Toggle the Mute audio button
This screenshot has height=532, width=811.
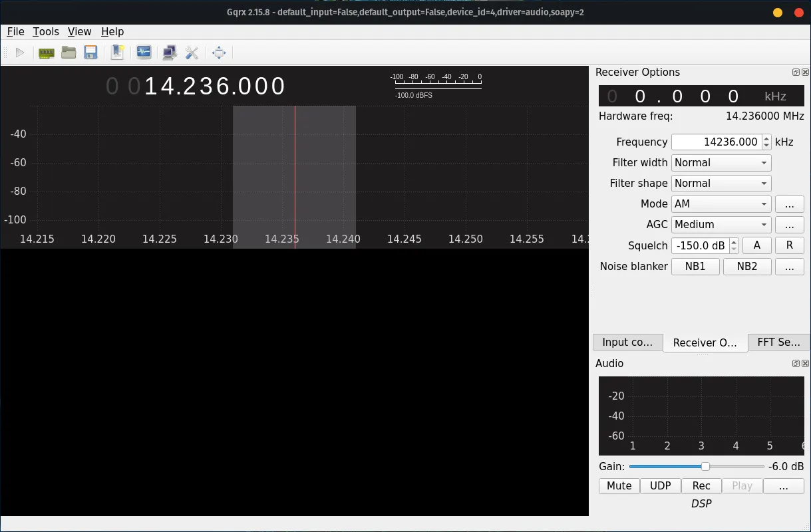tap(619, 486)
